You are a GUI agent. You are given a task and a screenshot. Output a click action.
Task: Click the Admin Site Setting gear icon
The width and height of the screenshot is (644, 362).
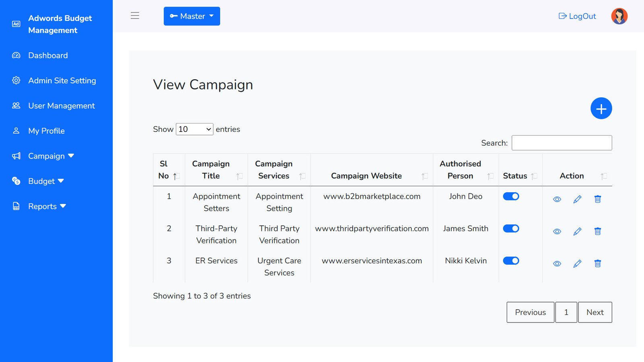click(x=16, y=80)
